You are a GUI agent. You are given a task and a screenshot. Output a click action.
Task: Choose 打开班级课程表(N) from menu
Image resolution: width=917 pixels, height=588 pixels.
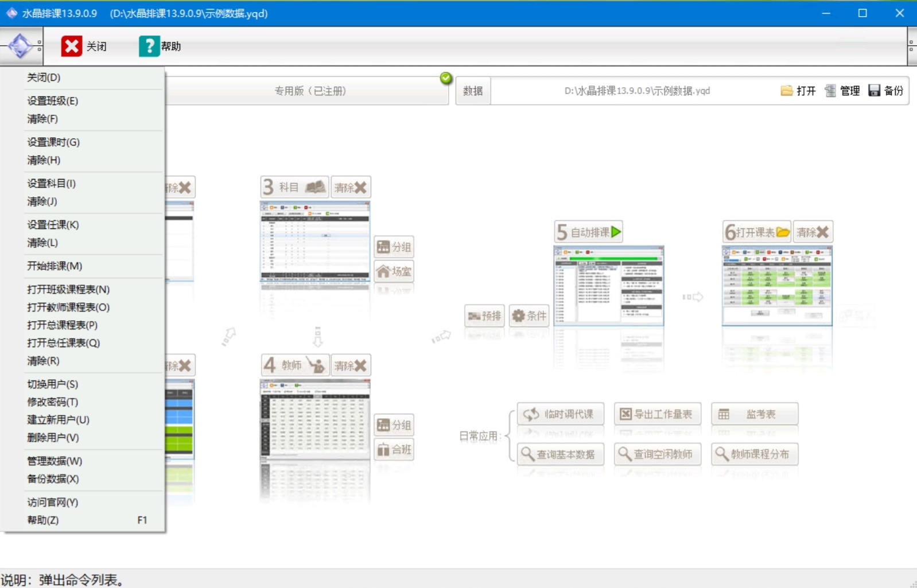pos(83,290)
